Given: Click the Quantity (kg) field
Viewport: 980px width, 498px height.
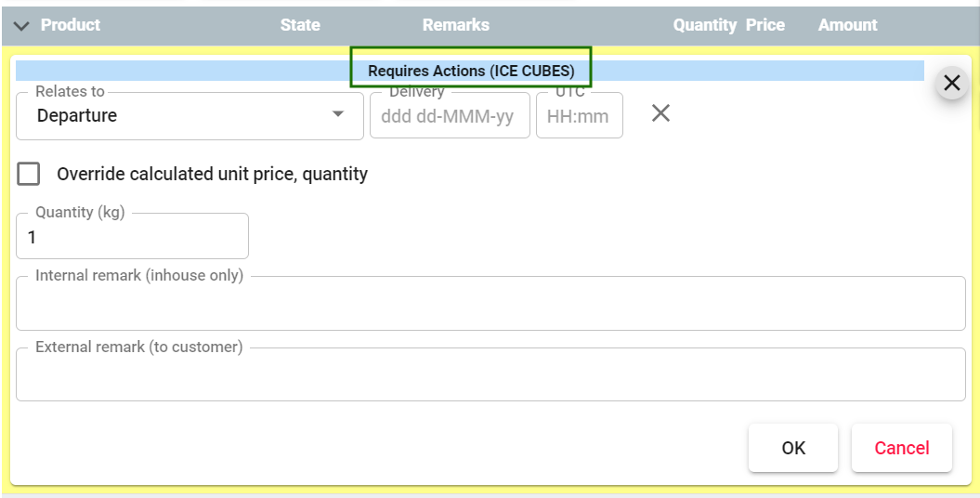Looking at the screenshot, I should point(133,236).
